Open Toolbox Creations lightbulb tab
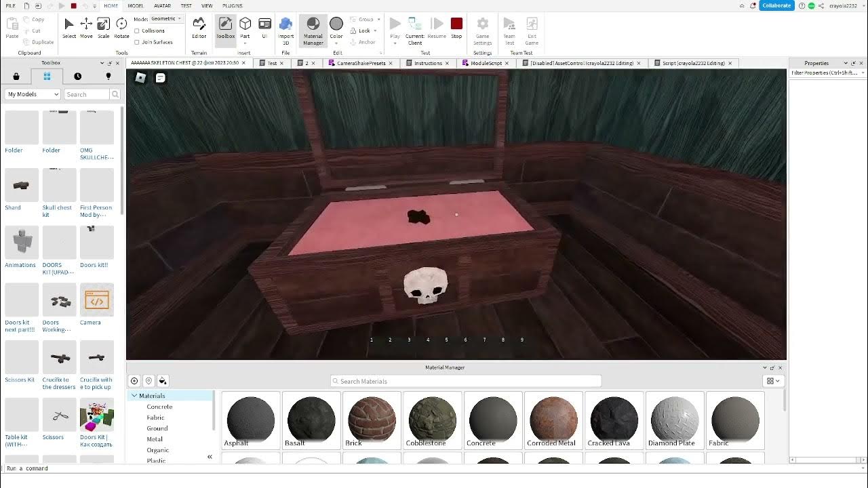This screenshot has width=868, height=488. pos(108,77)
